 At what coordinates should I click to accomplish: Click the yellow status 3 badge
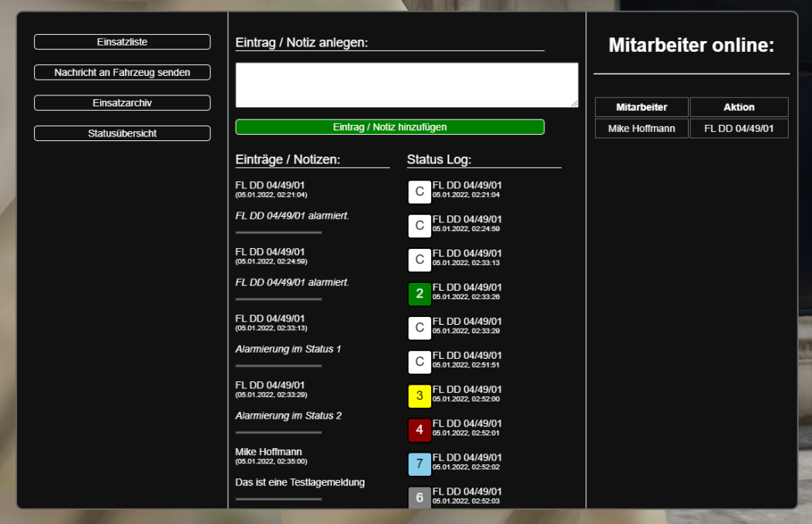(420, 396)
